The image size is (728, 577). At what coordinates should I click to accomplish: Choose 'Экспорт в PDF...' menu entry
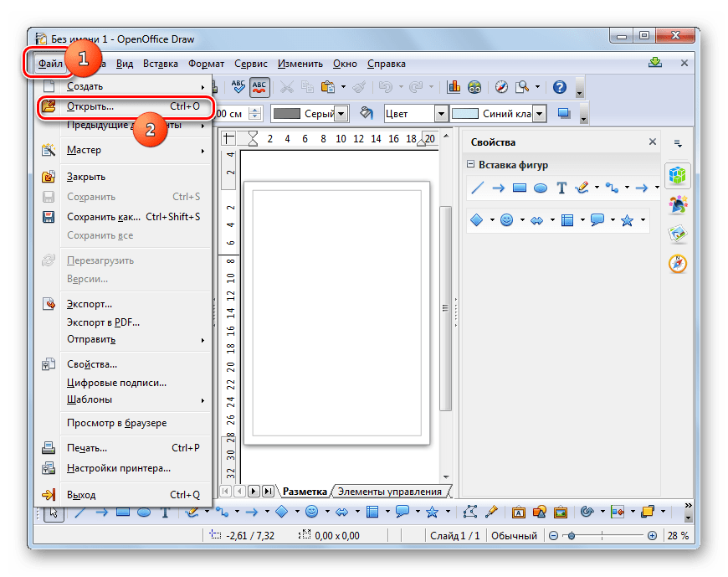tap(103, 322)
